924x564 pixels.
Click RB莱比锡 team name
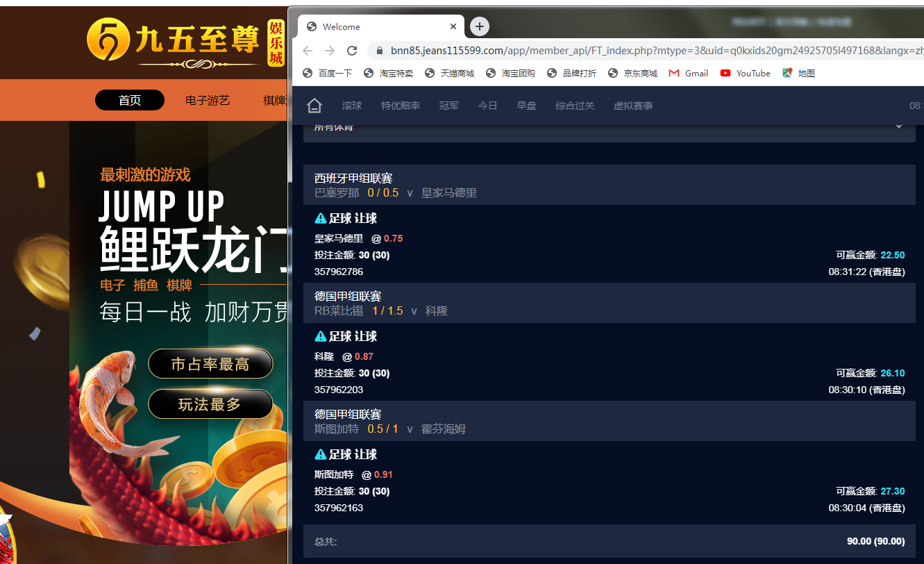(339, 310)
